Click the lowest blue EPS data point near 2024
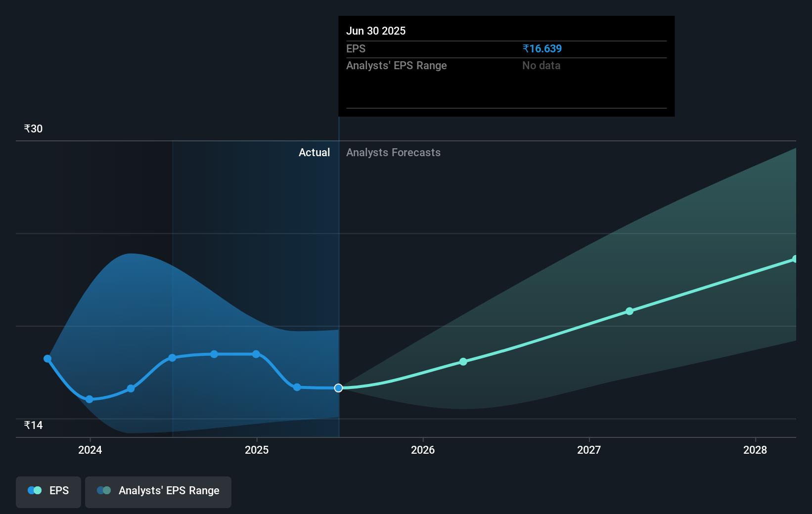The image size is (812, 514). point(89,399)
